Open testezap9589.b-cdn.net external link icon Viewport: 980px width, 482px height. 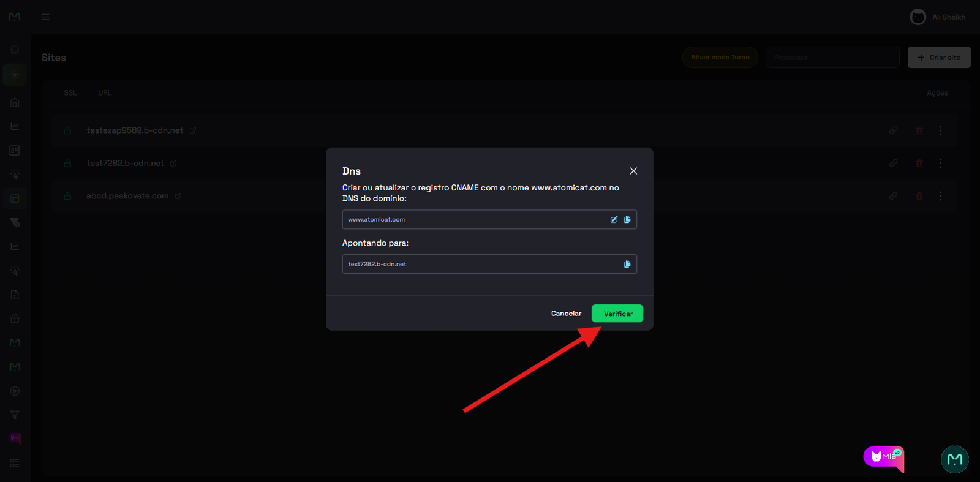pyautogui.click(x=192, y=130)
